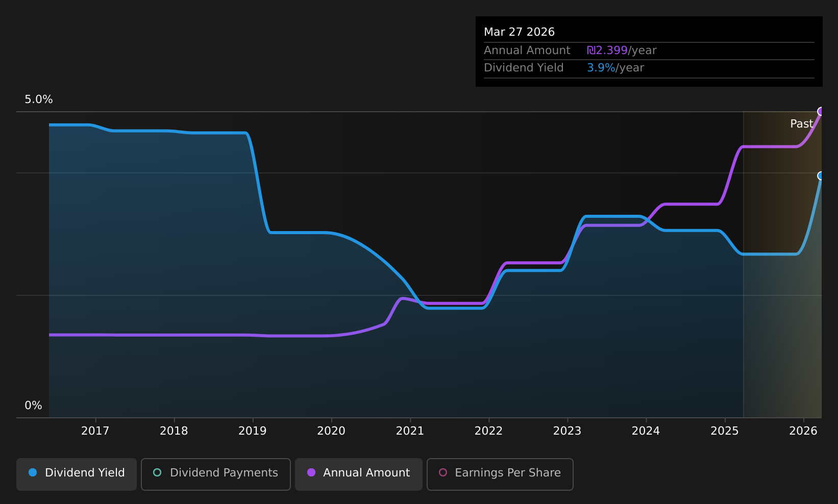Toggle the Earnings Per Share series
Viewport: 838px width, 504px height.
tap(500, 473)
